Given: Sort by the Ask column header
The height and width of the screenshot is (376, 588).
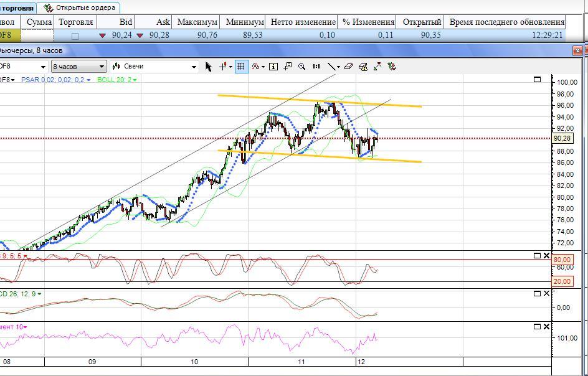Looking at the screenshot, I should [x=153, y=22].
